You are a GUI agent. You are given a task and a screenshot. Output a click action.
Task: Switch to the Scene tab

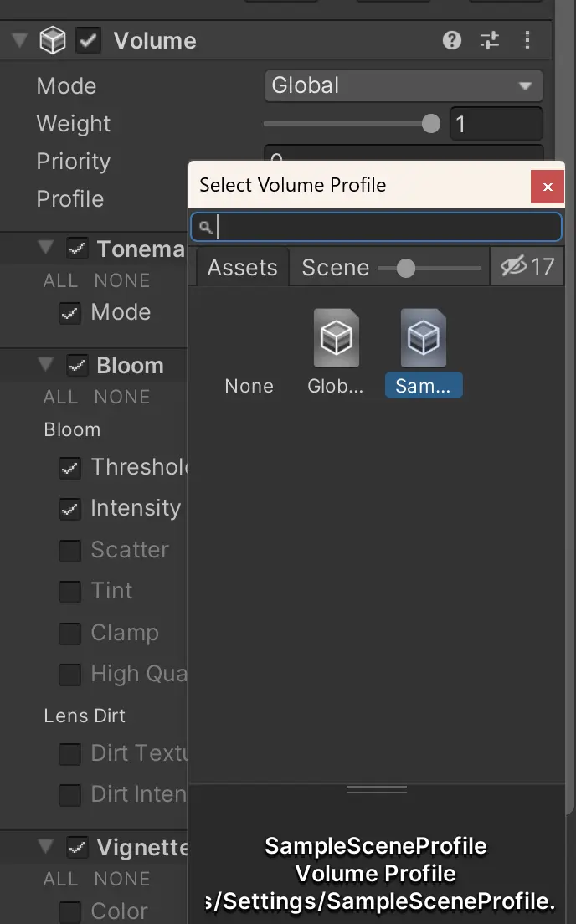(336, 268)
